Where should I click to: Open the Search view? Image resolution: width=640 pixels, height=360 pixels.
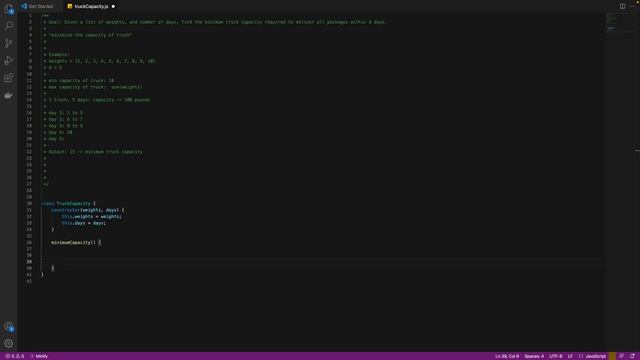click(x=9, y=26)
